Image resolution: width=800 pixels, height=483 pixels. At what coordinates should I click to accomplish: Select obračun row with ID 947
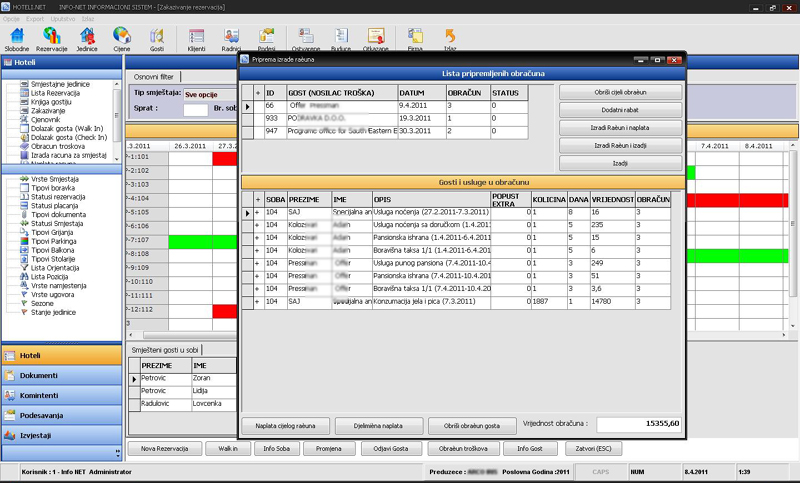[385, 131]
